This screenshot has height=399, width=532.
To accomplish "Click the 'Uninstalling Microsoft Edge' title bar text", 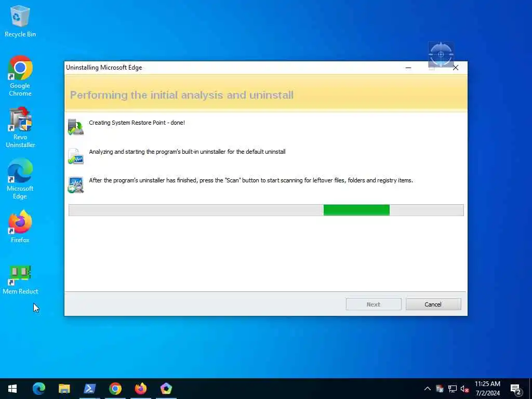I will click(x=104, y=68).
